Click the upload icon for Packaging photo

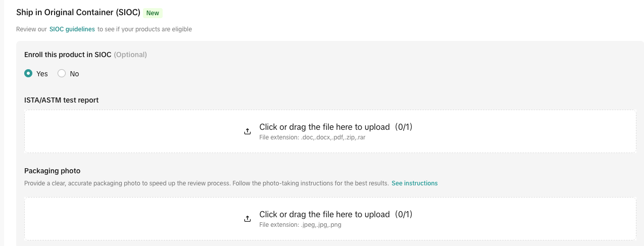pyautogui.click(x=247, y=219)
